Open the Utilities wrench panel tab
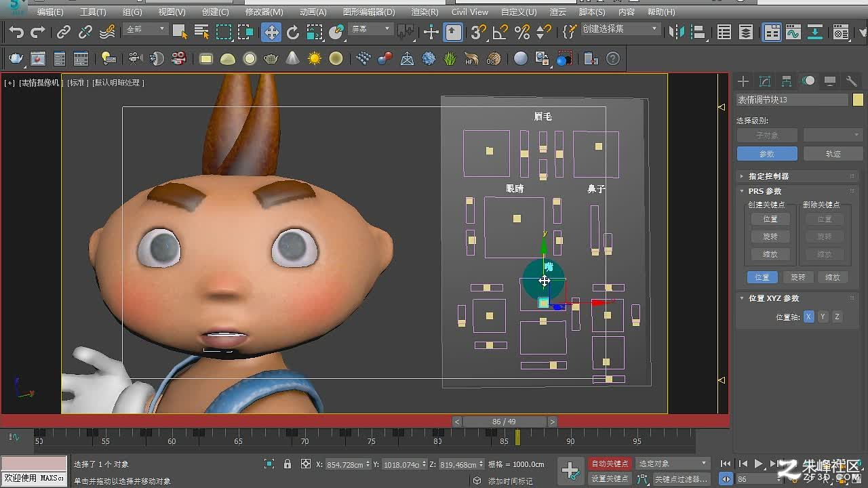 pyautogui.click(x=852, y=81)
